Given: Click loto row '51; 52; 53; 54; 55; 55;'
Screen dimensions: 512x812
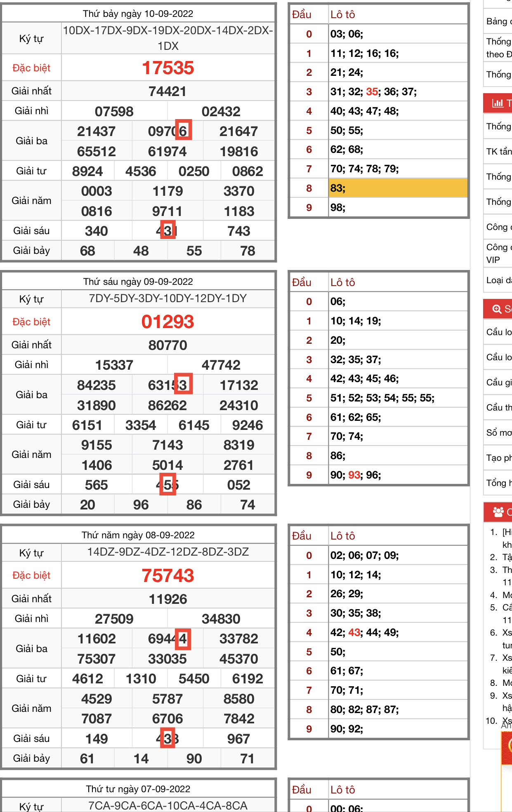Looking at the screenshot, I should [x=398, y=398].
